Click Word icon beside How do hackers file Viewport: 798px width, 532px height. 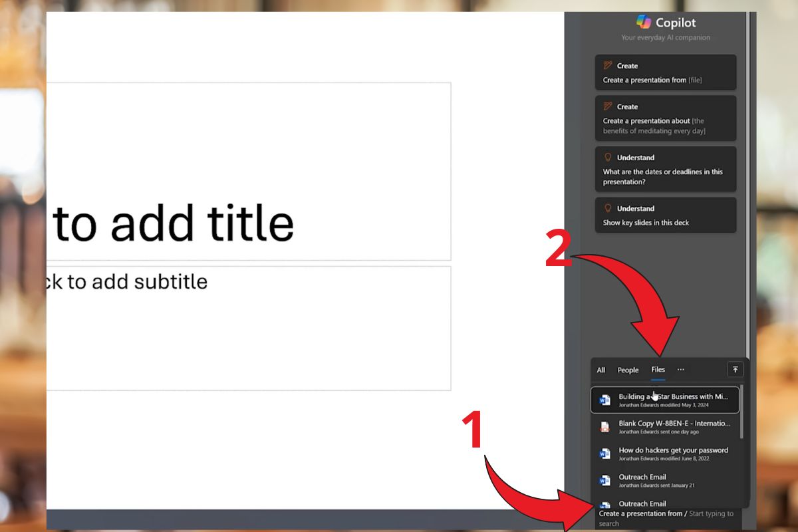pos(604,454)
